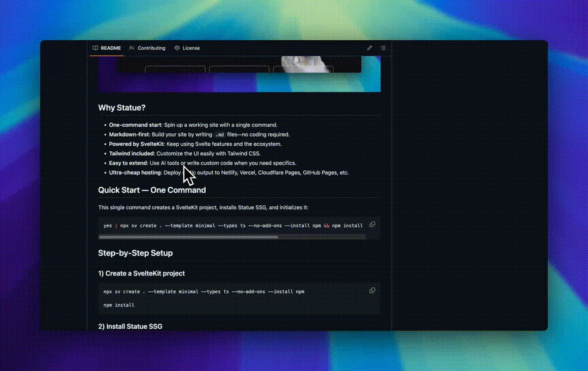Copy the npx sv create code block
This screenshot has height=371, width=588.
[372, 290]
